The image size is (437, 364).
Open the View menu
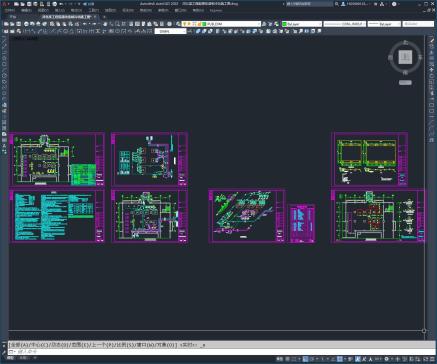[x=43, y=10]
